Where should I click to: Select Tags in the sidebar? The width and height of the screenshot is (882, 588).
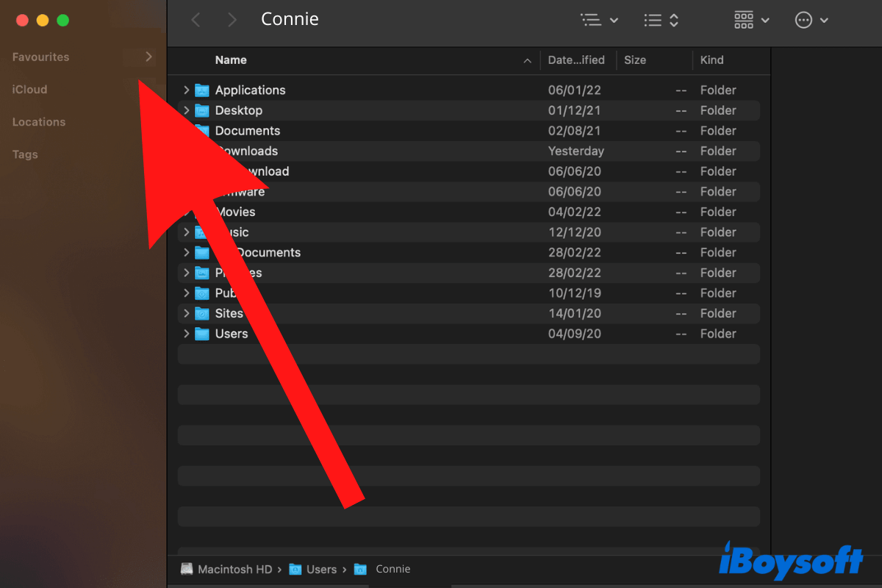pyautogui.click(x=24, y=154)
